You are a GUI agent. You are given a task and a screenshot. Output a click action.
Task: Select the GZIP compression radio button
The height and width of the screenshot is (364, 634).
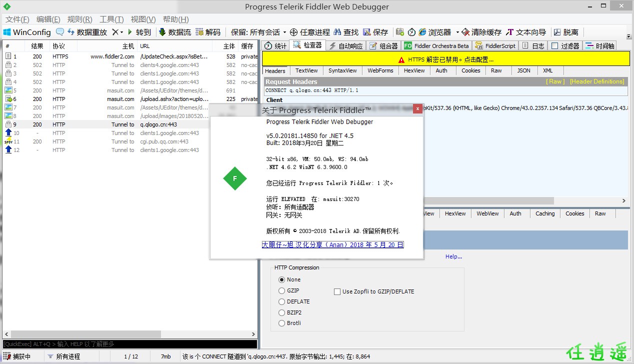click(282, 291)
